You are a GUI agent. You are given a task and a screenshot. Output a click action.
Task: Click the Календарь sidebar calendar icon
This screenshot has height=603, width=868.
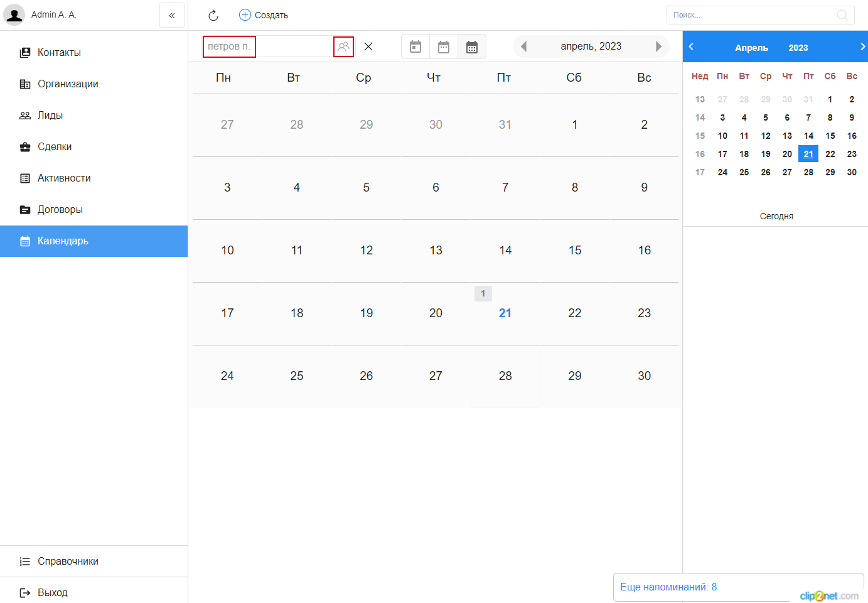tap(25, 241)
